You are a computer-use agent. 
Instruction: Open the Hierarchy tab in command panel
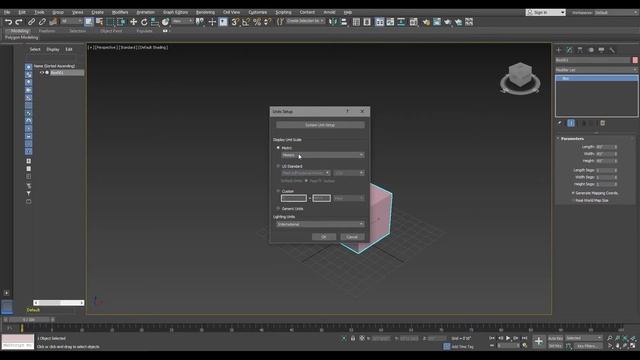coord(580,50)
